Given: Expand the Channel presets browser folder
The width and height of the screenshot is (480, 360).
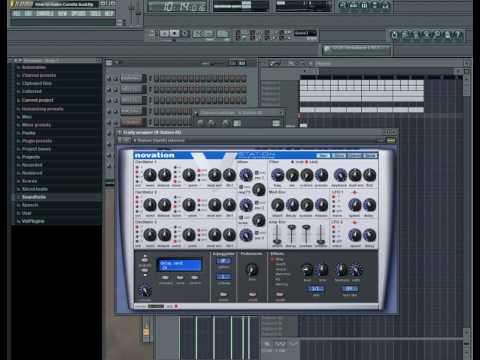Looking at the screenshot, I should 39,75.
